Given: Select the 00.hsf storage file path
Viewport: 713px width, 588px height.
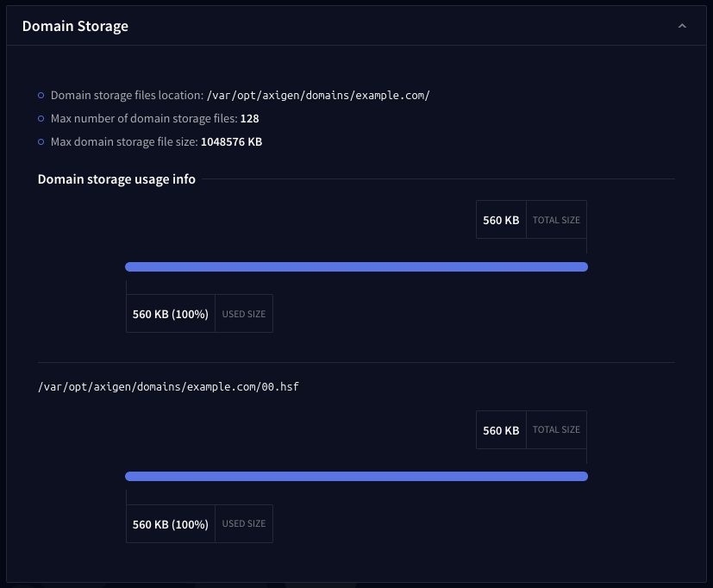Looking at the screenshot, I should point(168,387).
